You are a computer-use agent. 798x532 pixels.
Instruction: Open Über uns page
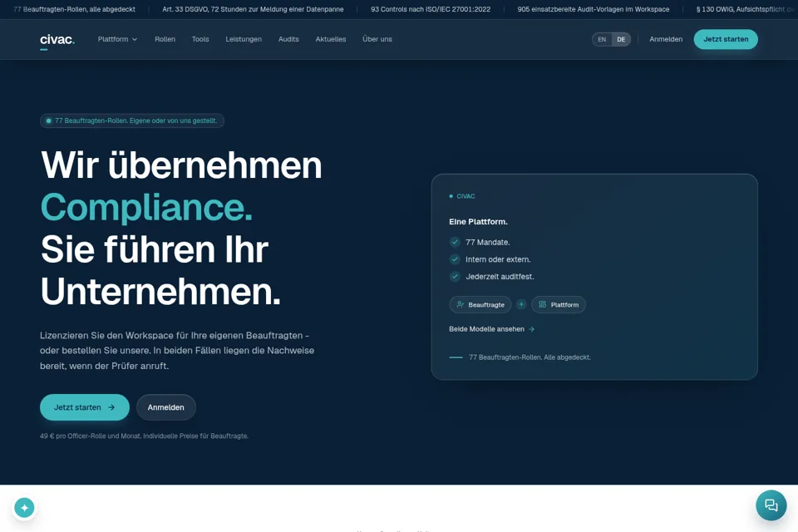tap(377, 39)
